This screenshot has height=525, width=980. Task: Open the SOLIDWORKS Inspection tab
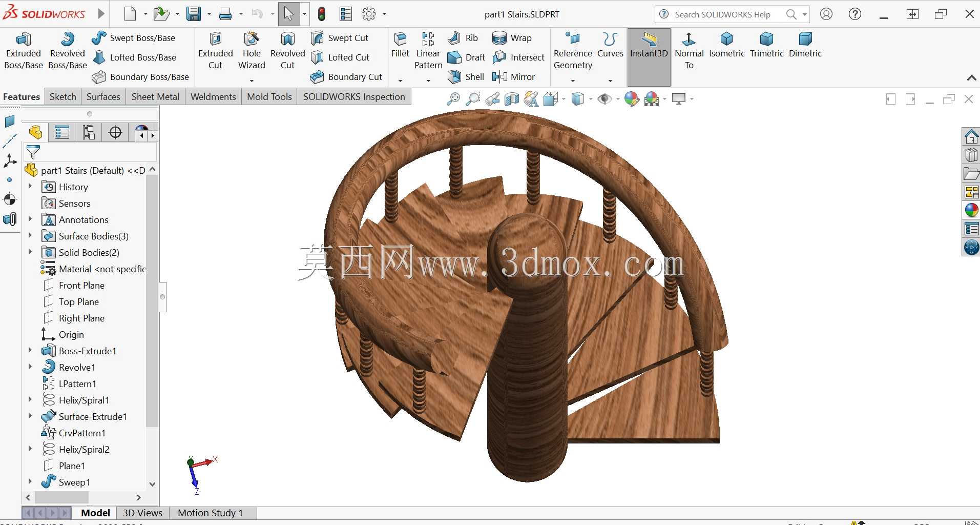[354, 97]
